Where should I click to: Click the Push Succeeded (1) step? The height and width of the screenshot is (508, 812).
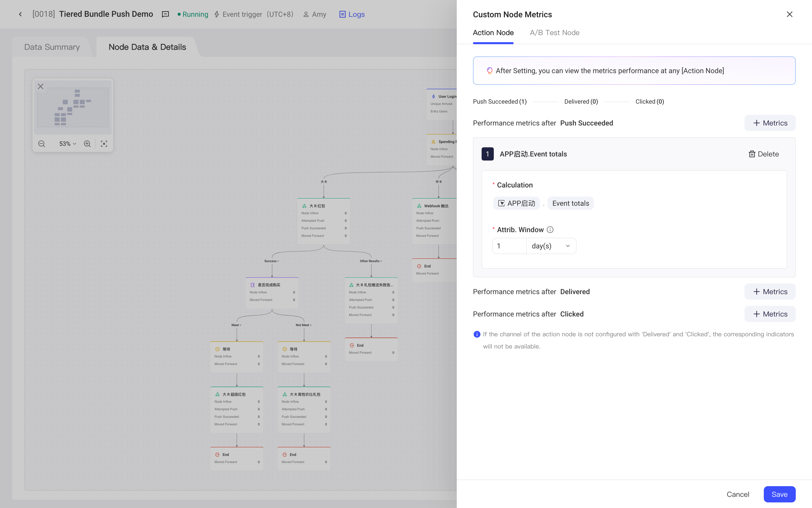(x=500, y=101)
